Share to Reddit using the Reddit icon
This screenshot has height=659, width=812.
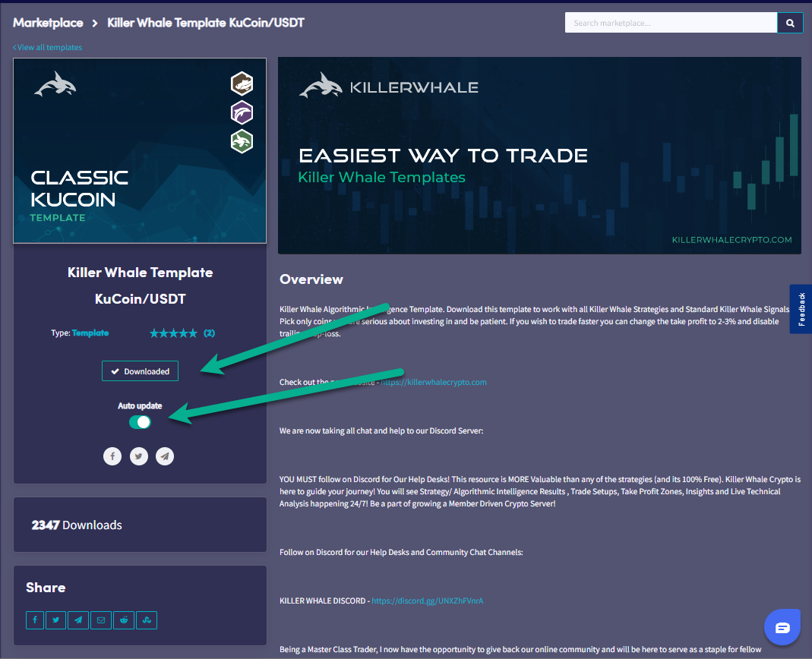(124, 620)
